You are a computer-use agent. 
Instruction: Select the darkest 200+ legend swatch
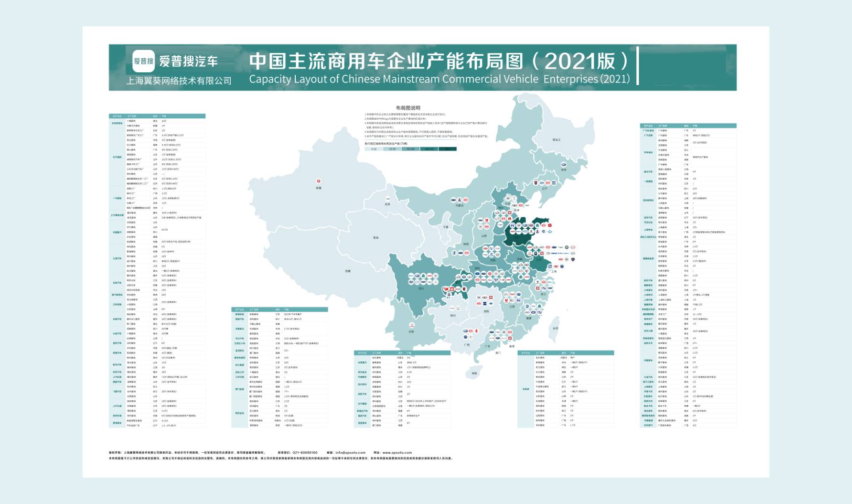coord(447,149)
